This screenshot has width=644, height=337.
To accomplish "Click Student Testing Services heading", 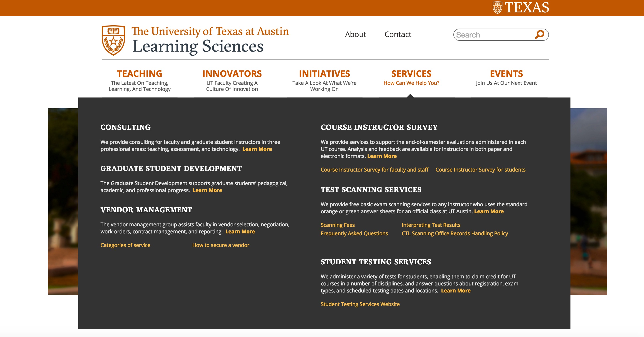I will 376,262.
